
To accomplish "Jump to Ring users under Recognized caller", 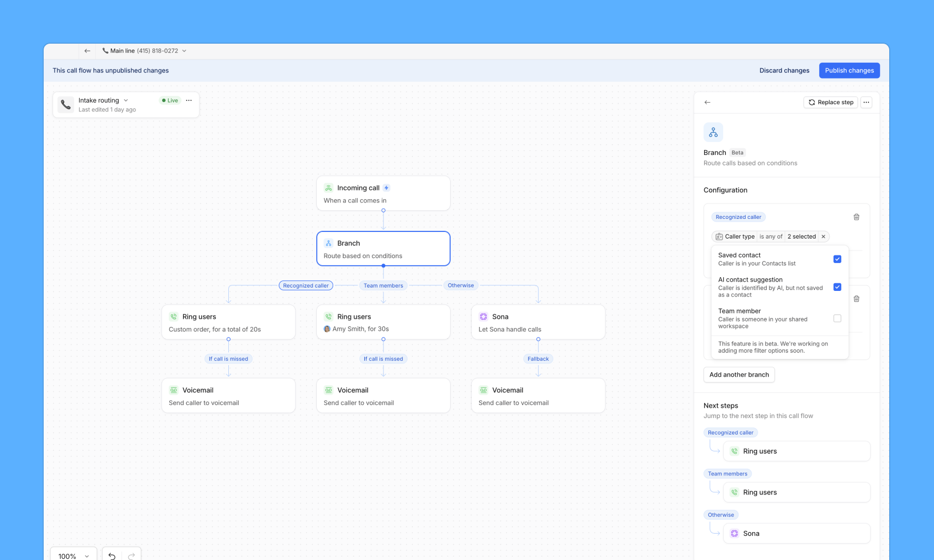I will click(x=797, y=451).
